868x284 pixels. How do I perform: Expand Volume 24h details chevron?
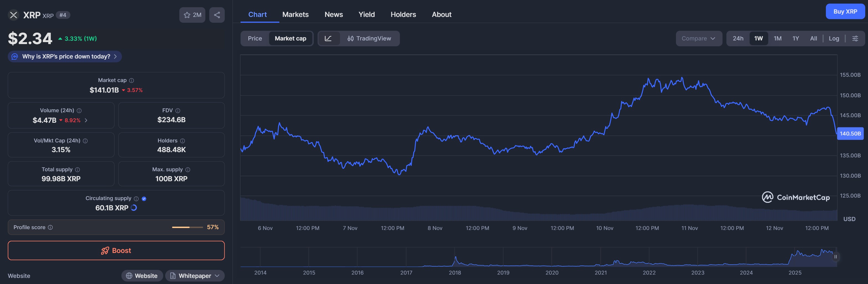(x=86, y=120)
